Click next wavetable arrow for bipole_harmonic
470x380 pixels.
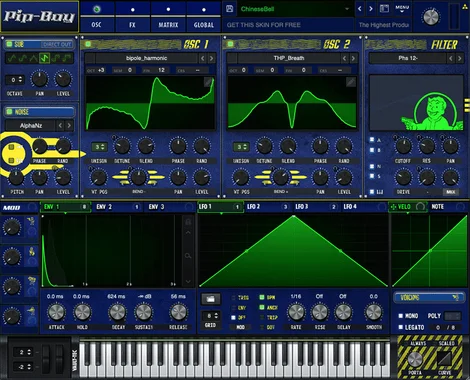click(211, 58)
